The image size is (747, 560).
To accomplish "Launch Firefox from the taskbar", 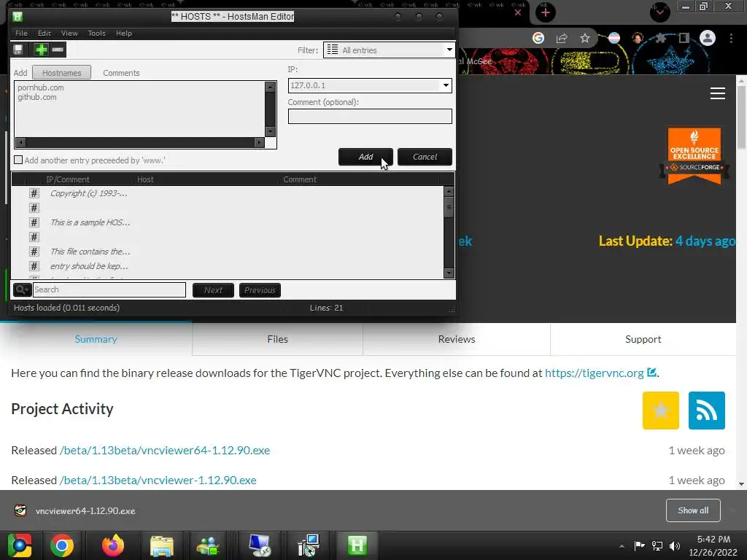I will click(x=113, y=545).
